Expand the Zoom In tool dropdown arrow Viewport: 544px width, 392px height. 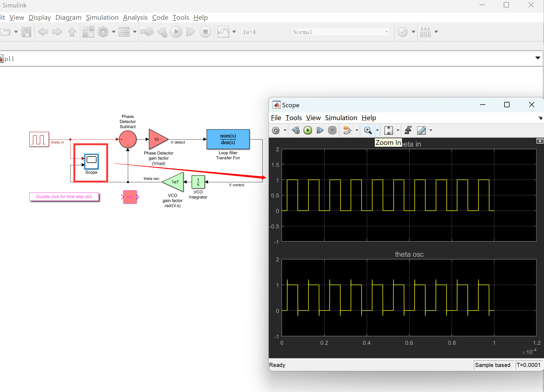pyautogui.click(x=377, y=130)
